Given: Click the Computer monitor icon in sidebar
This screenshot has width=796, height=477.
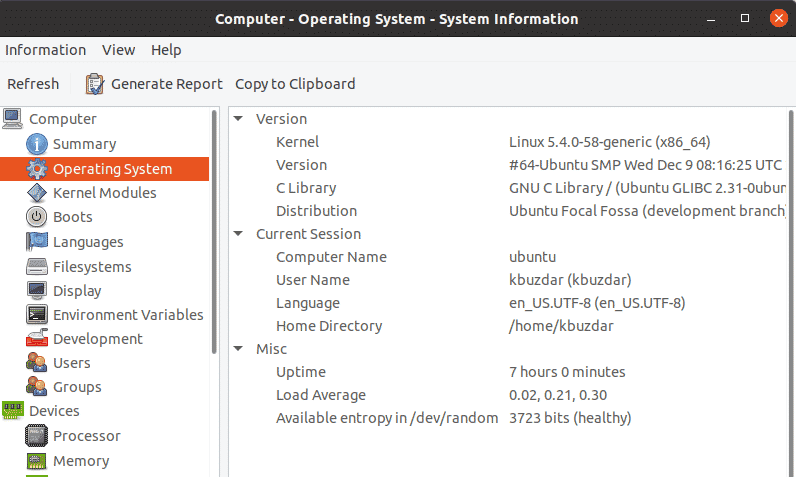Looking at the screenshot, I should tap(12, 119).
